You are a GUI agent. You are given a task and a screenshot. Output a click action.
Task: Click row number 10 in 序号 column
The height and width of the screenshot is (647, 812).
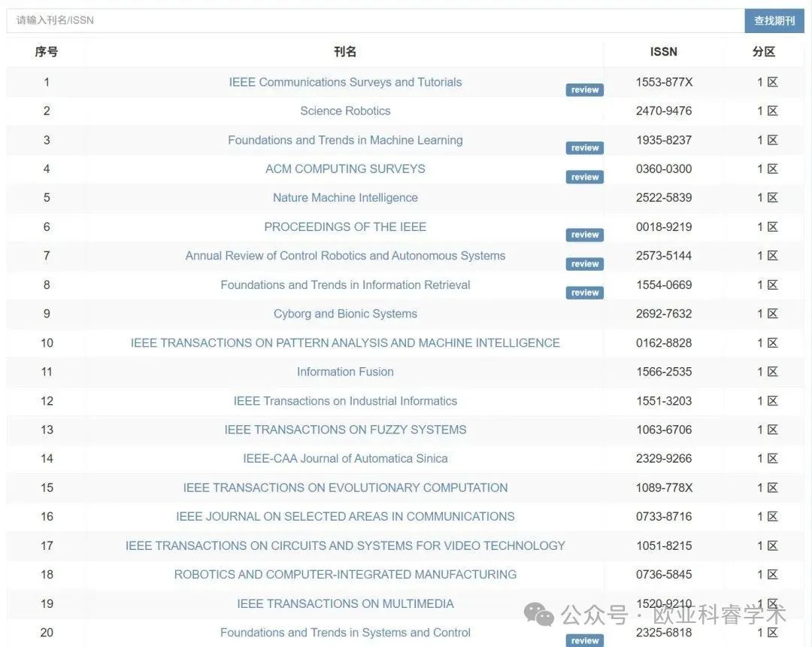(47, 343)
